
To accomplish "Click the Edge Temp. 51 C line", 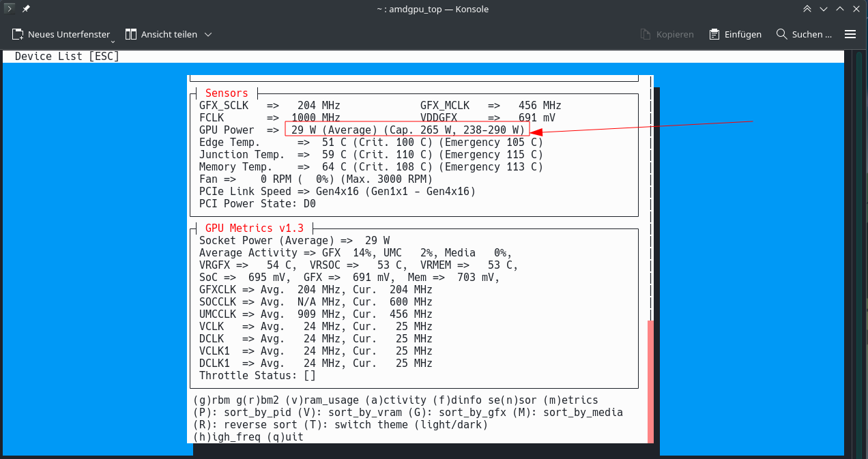I will click(371, 143).
